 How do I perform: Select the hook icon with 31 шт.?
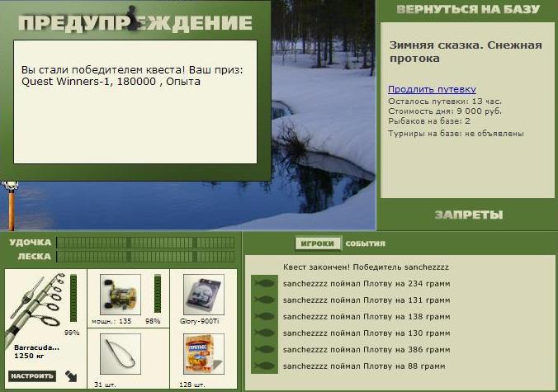121,353
